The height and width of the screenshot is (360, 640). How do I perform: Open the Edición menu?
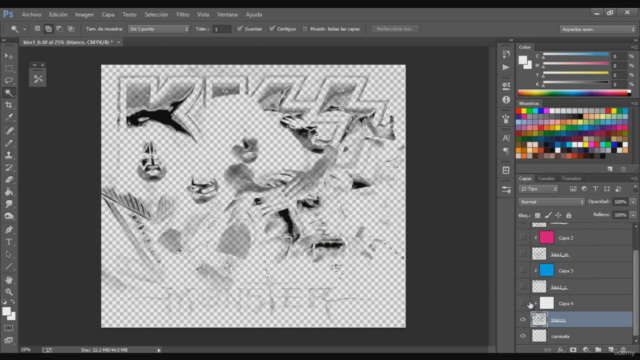pyautogui.click(x=58, y=14)
